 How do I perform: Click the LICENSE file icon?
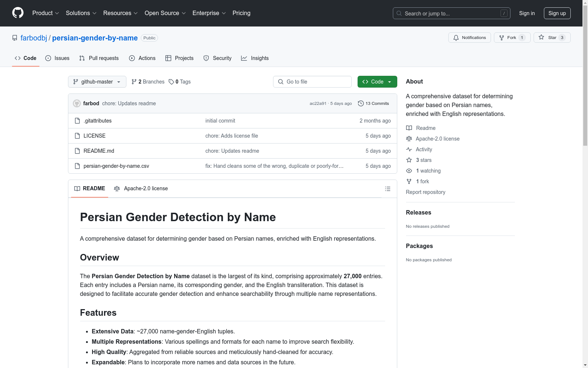[77, 136]
